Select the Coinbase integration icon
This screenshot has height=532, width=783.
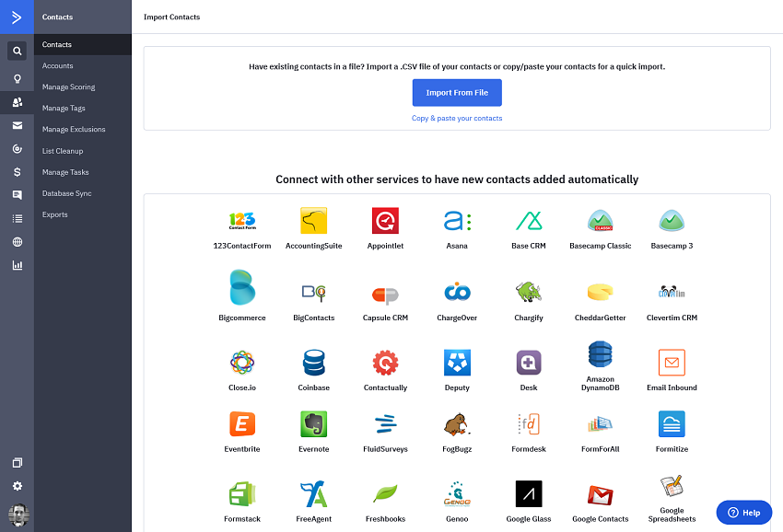pos(313,363)
